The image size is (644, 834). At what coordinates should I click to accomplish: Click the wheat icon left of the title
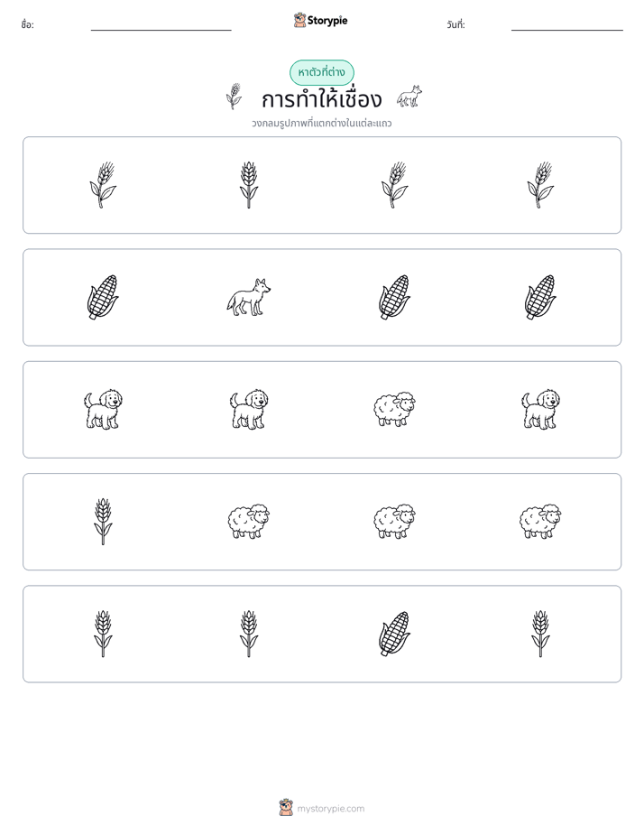tap(234, 97)
